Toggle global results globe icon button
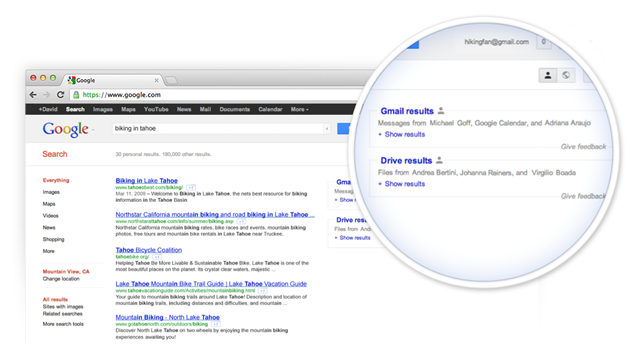 pos(566,75)
